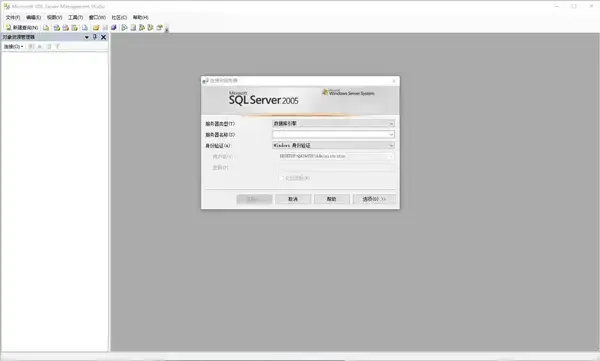Close the Management Studio window
This screenshot has width=600, height=361.
pyautogui.click(x=591, y=6)
